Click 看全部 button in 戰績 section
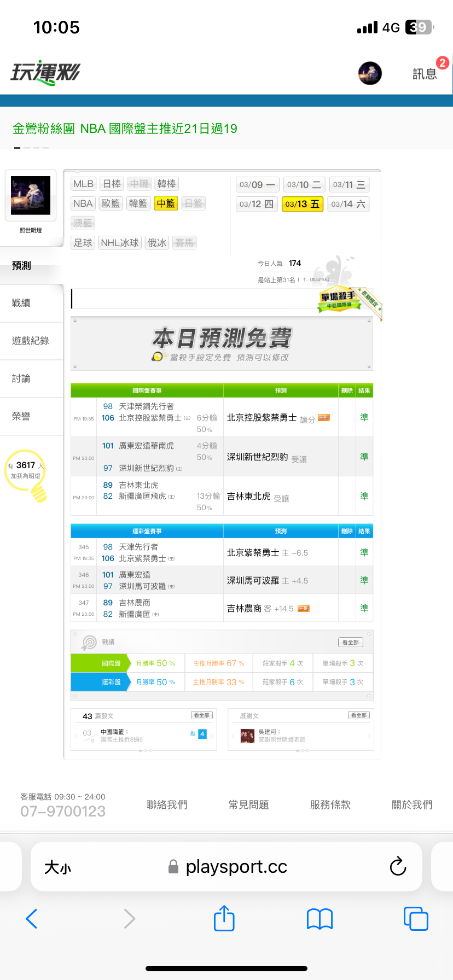Image resolution: width=453 pixels, height=980 pixels. (351, 642)
